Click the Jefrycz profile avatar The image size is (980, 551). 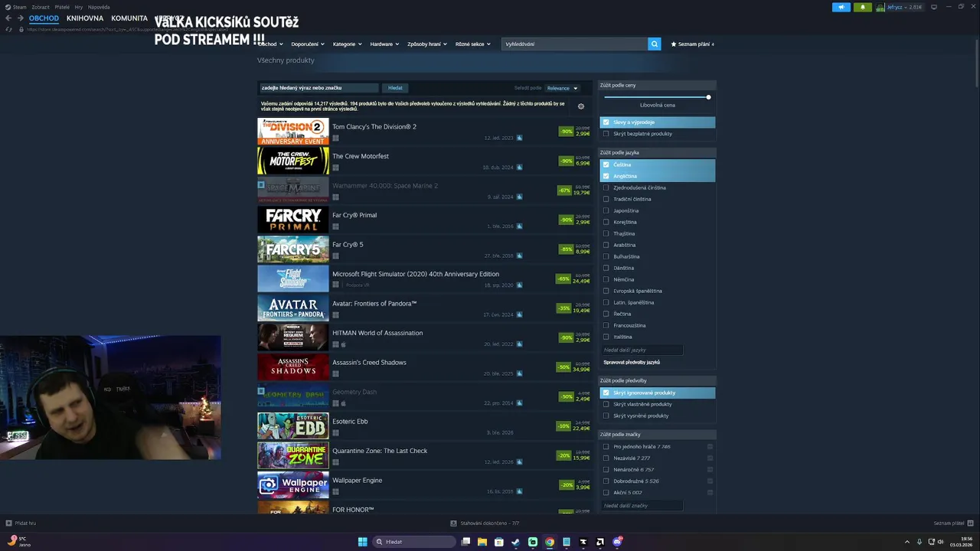880,7
